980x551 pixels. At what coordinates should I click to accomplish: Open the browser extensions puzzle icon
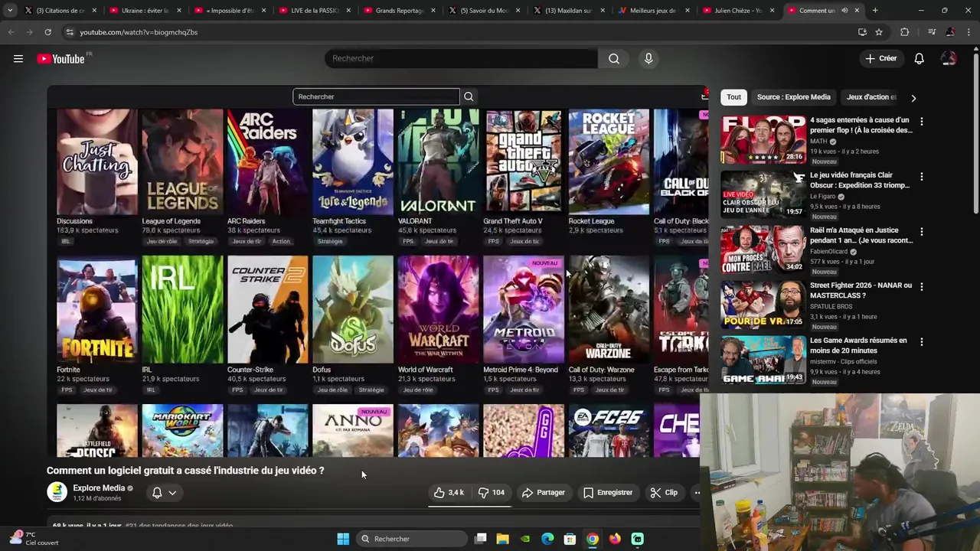[904, 32]
